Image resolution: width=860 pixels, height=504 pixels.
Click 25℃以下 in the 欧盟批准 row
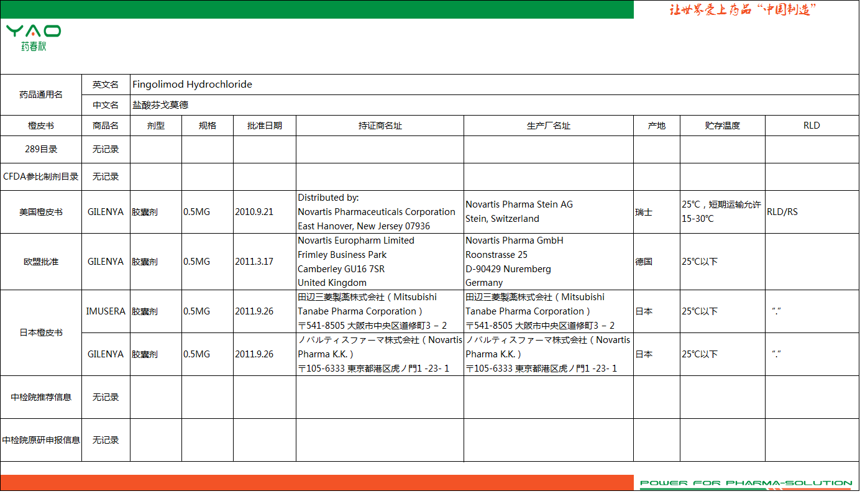723,262
